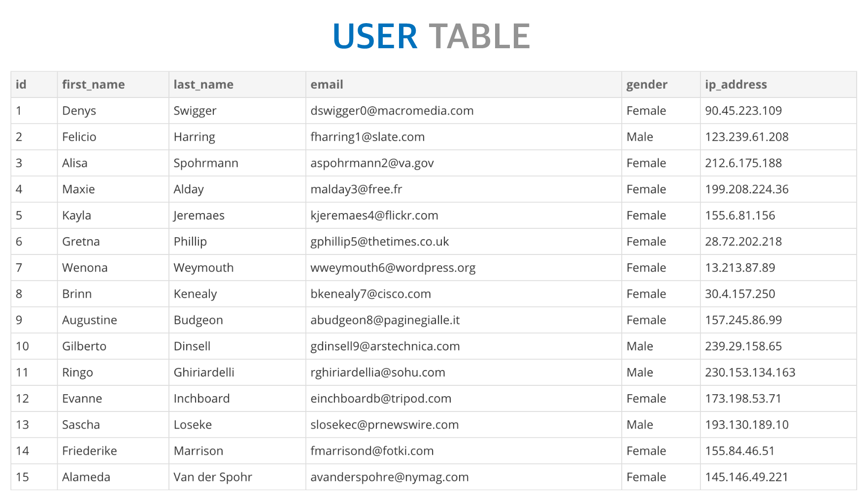Screen dimensions: 868x502
Task: Click the last name "Budgeon"
Action: tap(198, 320)
